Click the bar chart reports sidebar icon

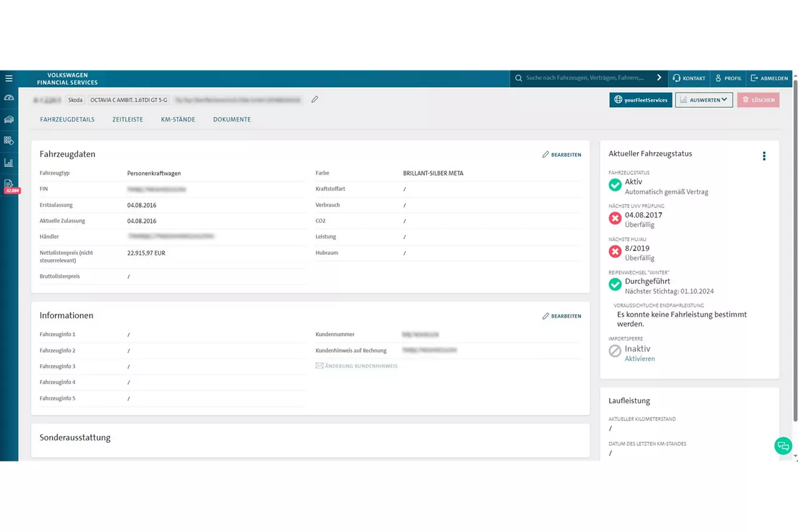(x=9, y=163)
